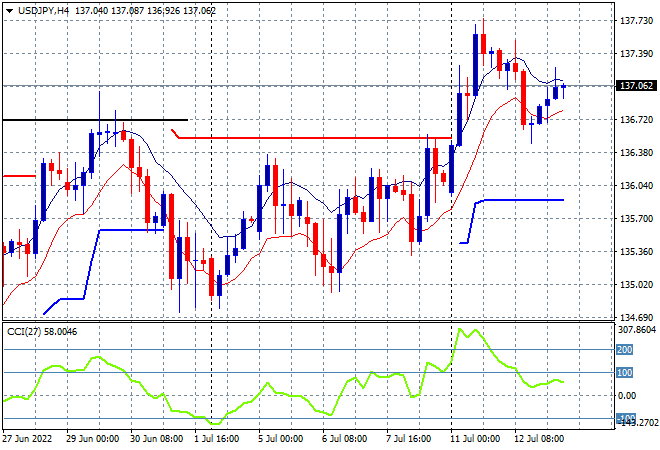The image size is (660, 450).
Task: Click the CCI(27) 58.0046 indicator label
Action: pos(42,332)
